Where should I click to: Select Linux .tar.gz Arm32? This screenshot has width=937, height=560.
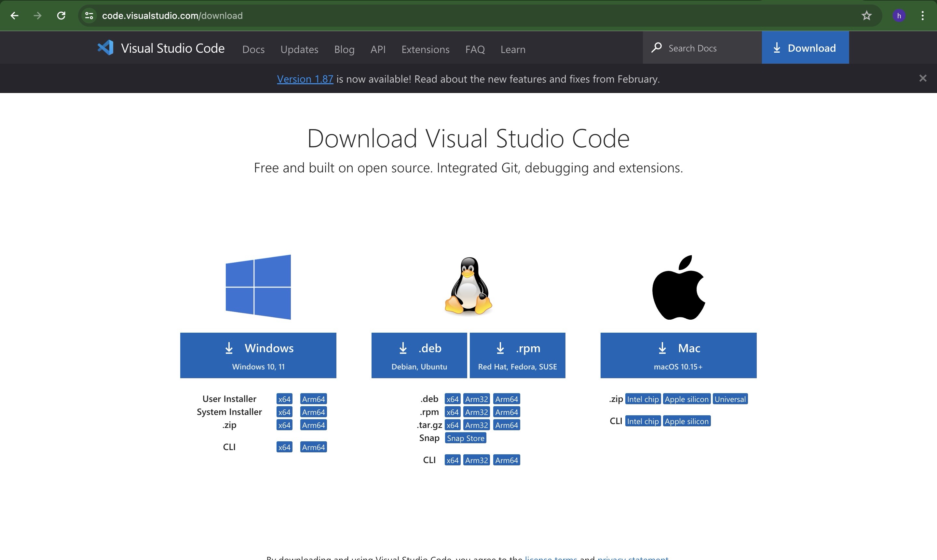tap(476, 425)
